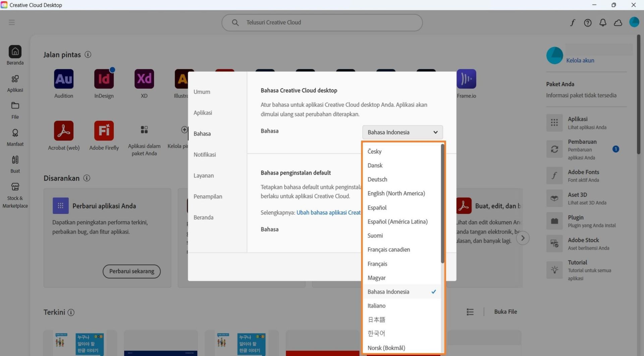644x356 pixels.
Task: Select Česky from language list
Action: (402, 151)
